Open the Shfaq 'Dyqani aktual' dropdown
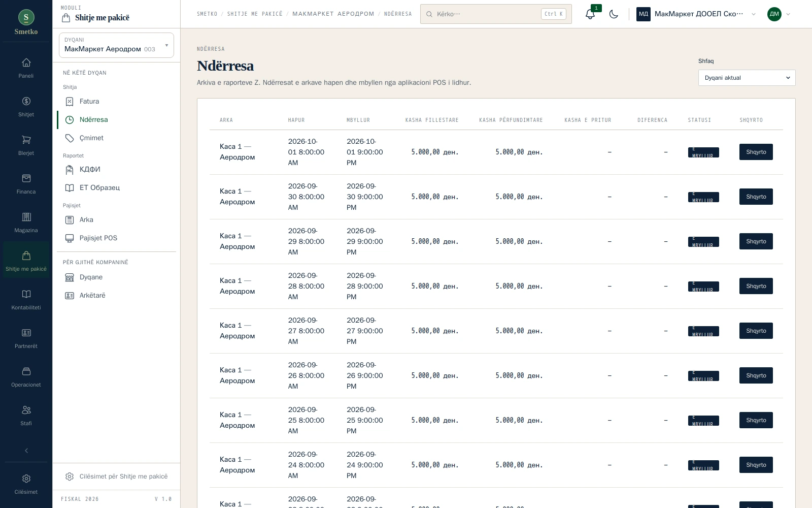 [747, 78]
